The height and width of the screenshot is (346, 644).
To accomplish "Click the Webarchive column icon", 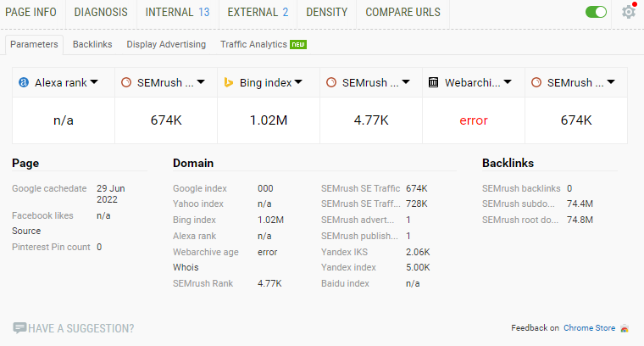I will [x=434, y=82].
